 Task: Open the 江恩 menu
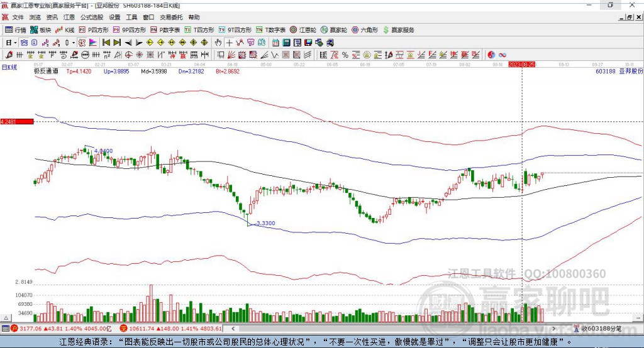[69, 17]
